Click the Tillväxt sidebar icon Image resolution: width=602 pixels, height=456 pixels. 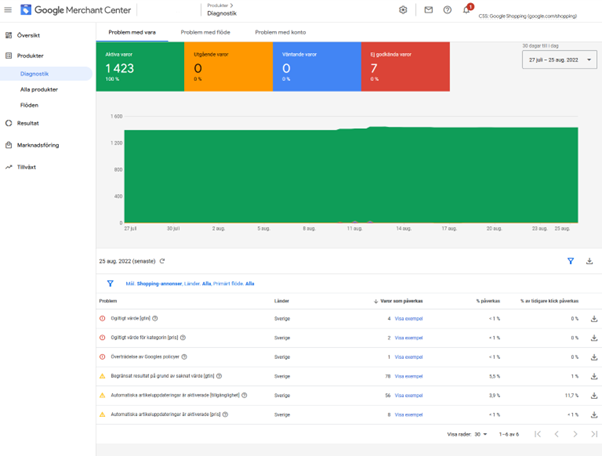click(8, 167)
